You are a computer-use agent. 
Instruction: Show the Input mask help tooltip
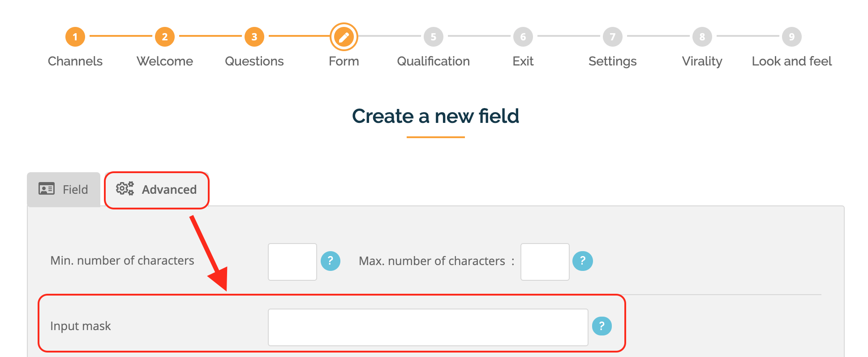click(x=602, y=326)
